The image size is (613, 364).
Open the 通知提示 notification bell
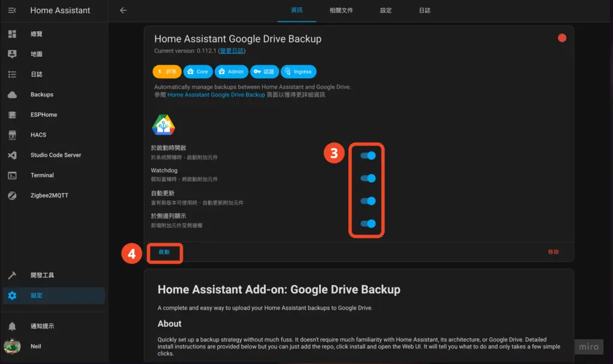(x=42, y=326)
